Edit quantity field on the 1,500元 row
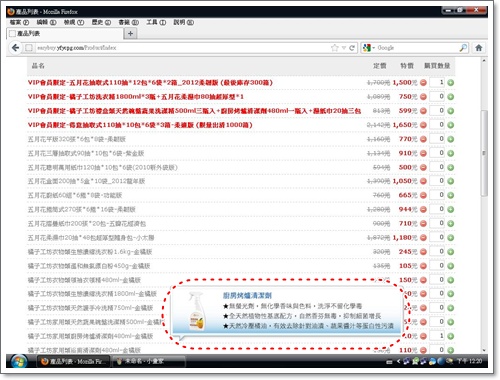 (x=437, y=82)
